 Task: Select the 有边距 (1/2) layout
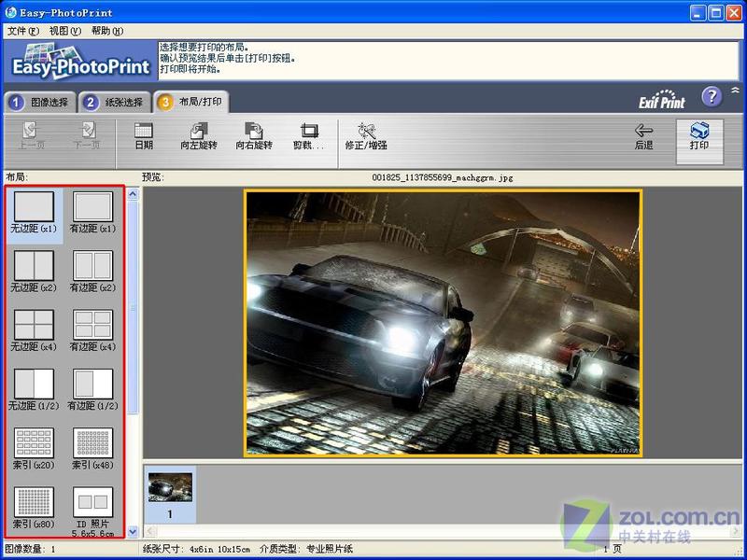click(x=92, y=389)
